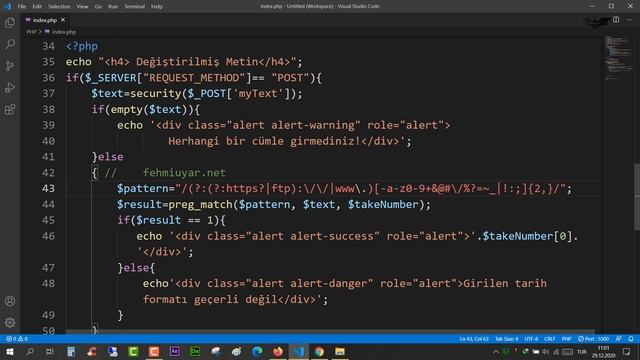
Task: Click the "REQUEST_METHOD" string
Action: point(194,78)
